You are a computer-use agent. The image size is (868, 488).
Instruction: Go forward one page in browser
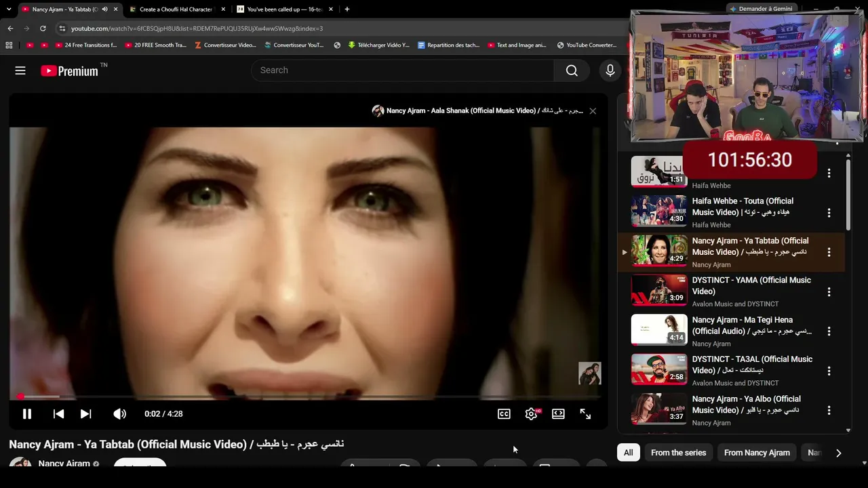[26, 28]
